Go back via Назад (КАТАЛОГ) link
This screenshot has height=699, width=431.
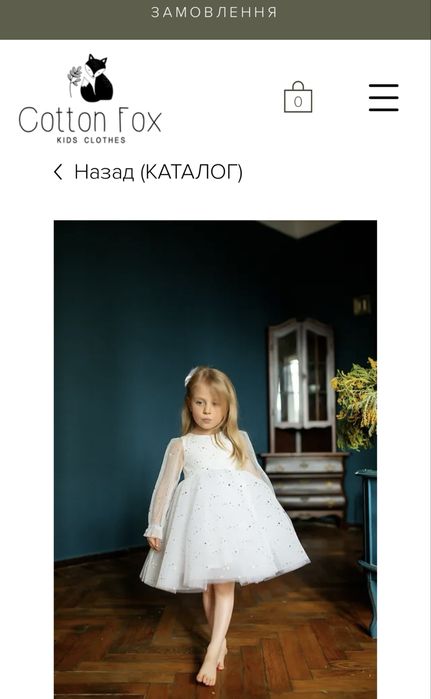pos(148,172)
